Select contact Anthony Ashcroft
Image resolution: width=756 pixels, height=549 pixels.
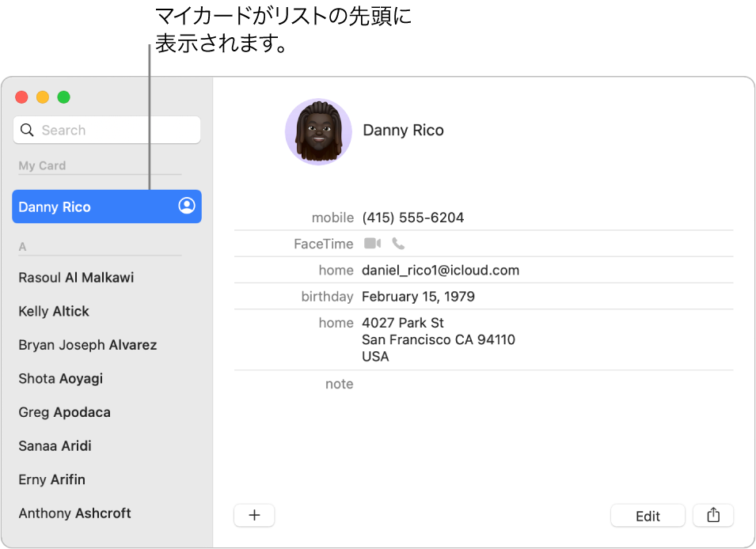click(74, 513)
